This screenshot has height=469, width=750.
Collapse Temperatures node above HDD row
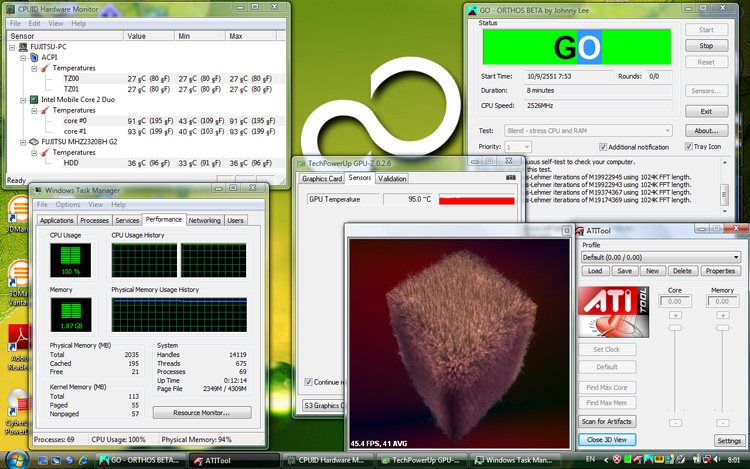34,153
